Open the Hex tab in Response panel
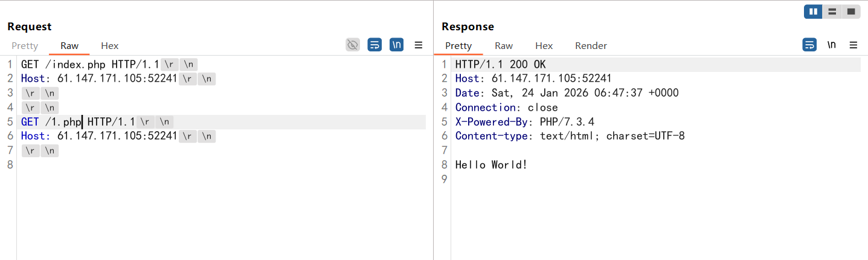 tap(544, 46)
